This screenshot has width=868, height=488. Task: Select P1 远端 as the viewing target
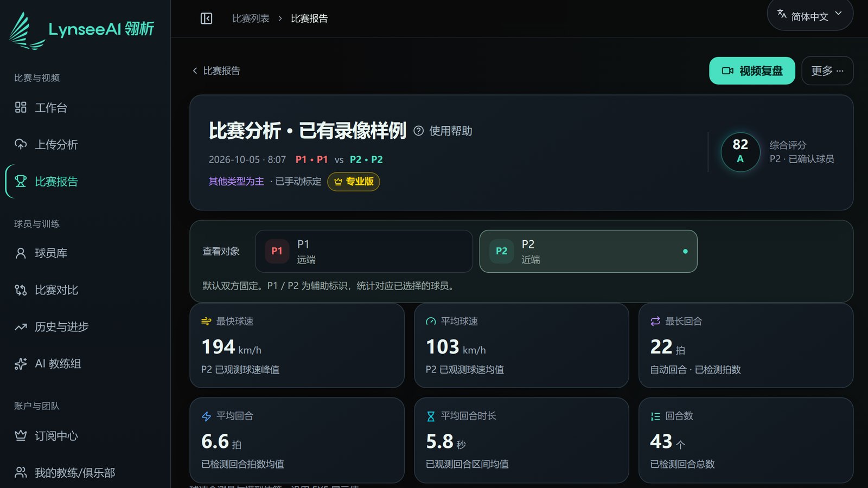(364, 251)
